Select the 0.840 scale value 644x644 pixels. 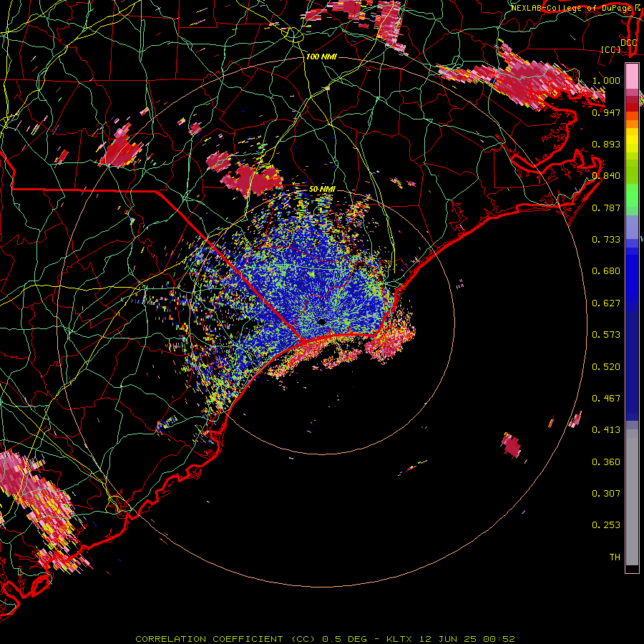pyautogui.click(x=606, y=175)
